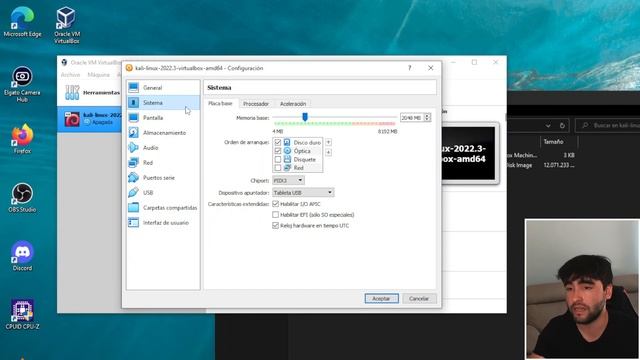640x360 pixels.
Task: Close the Configuración dialog
Action: pyautogui.click(x=431, y=68)
